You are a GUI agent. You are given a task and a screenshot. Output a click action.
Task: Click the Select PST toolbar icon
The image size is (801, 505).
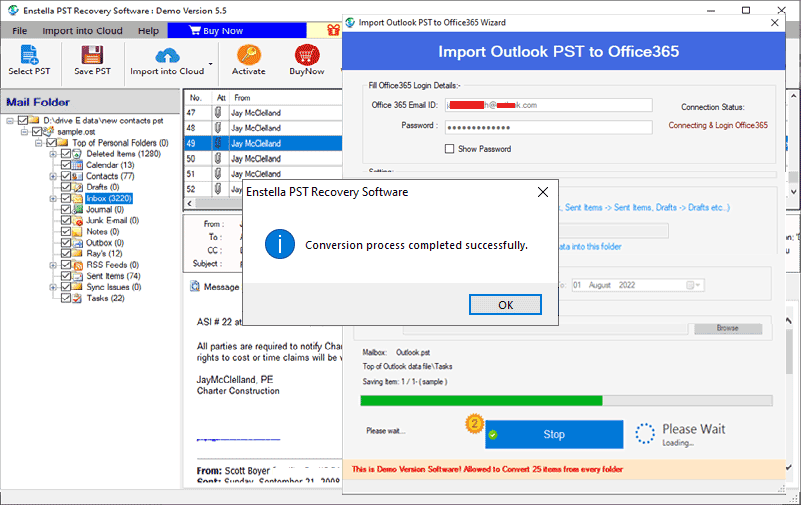tap(29, 56)
